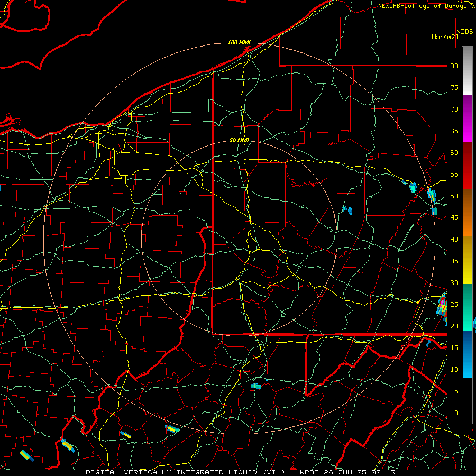Click the 35 value on the VIL scale
This screenshot has height=476, width=476.
click(454, 261)
